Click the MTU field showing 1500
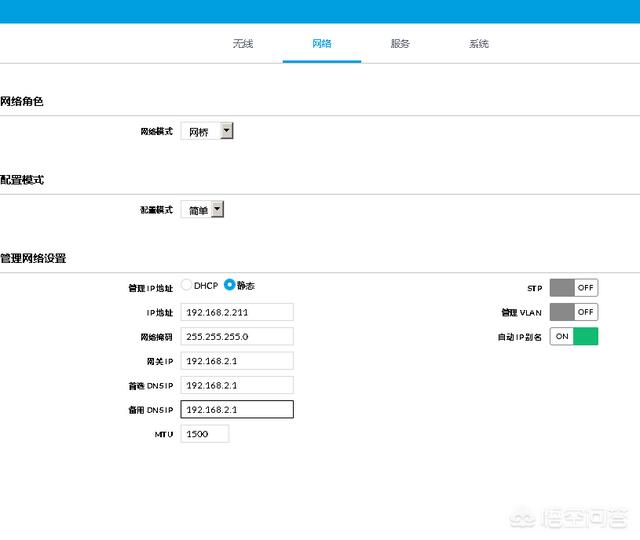The width and height of the screenshot is (640, 540). pos(205,434)
